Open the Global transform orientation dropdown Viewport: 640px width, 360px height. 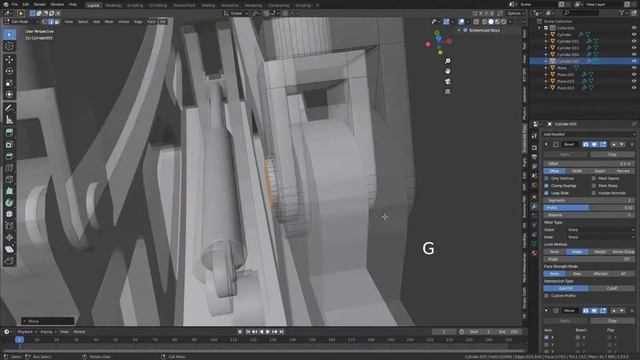(x=236, y=13)
